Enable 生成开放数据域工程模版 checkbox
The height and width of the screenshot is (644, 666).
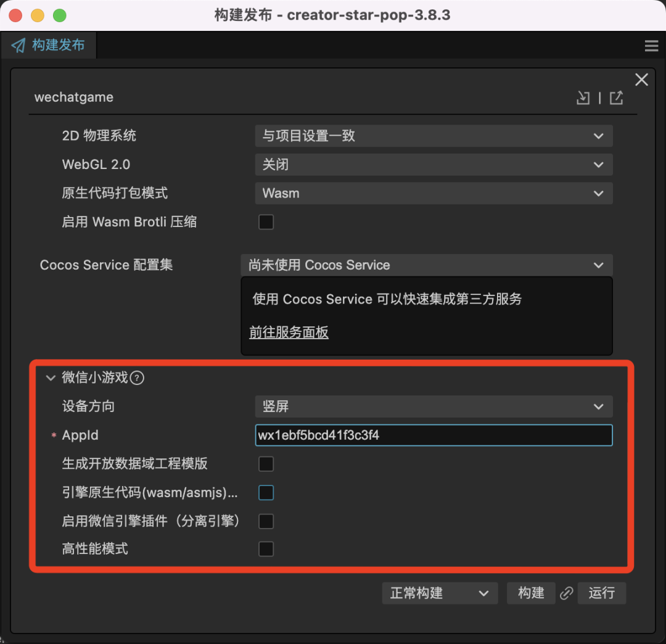click(266, 464)
